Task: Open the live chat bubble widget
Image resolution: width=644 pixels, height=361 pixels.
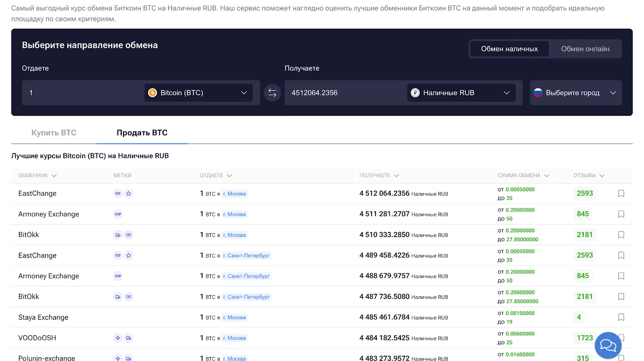Action: point(608,345)
